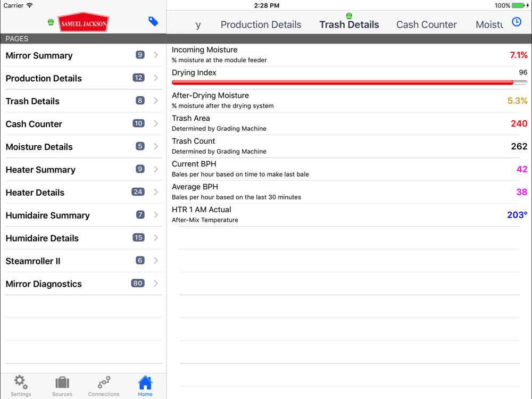The image size is (532, 399).
Task: Select the After-Drying Moisture row
Action: coord(350,101)
